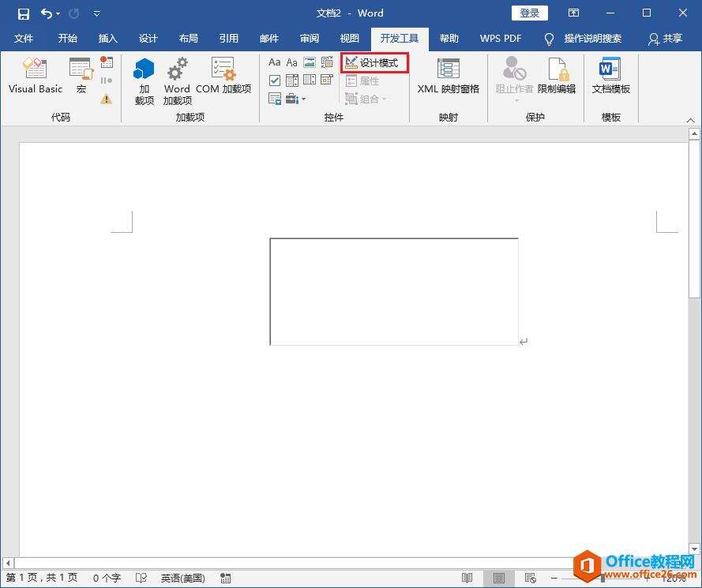Toggle 设计模式 (Design Mode)
This screenshot has height=588, width=702.
[x=374, y=62]
